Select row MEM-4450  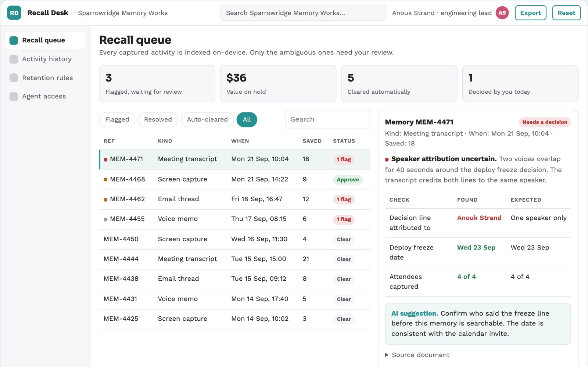click(234, 239)
